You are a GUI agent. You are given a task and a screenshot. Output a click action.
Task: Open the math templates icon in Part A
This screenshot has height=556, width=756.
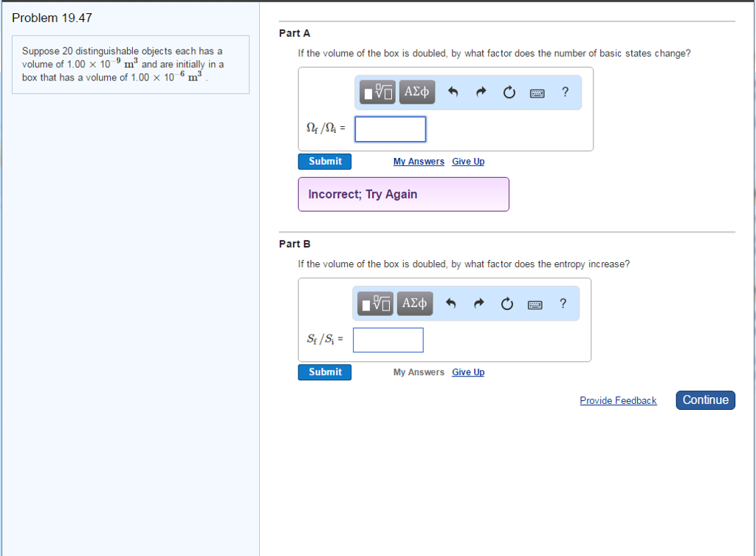tap(378, 92)
